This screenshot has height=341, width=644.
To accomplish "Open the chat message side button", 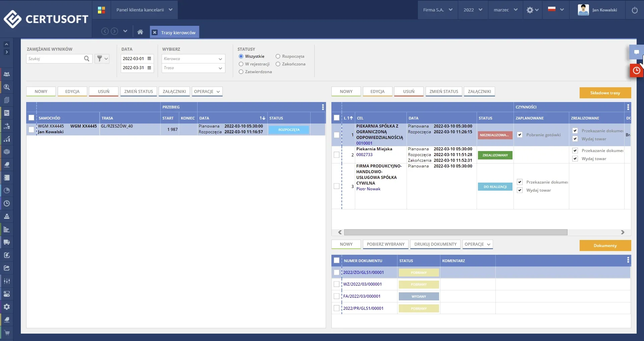I will 636,52.
